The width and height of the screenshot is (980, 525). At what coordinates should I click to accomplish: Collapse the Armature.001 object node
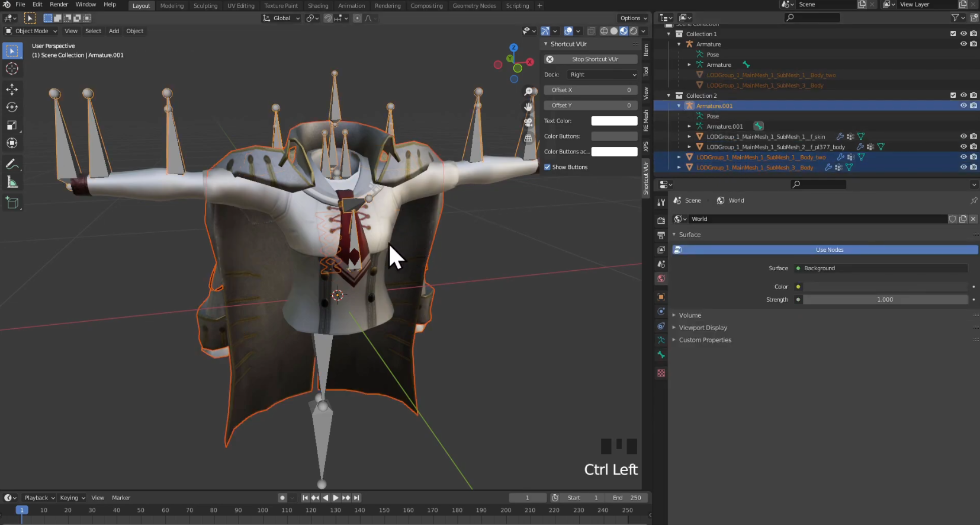[x=679, y=105]
